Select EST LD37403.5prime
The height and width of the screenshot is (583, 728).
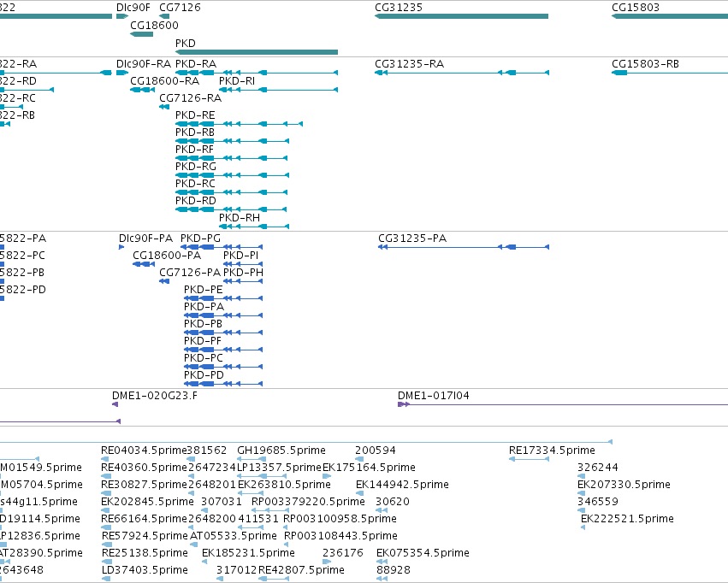click(145, 570)
